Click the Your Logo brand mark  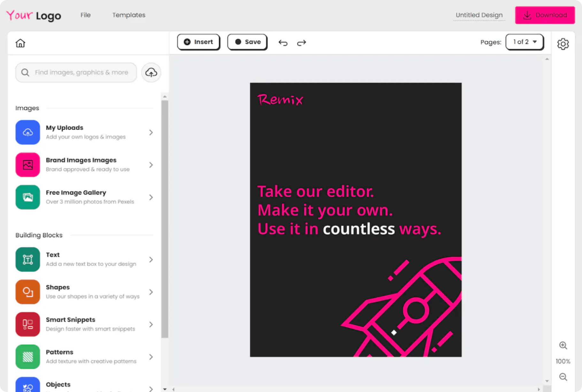(34, 15)
